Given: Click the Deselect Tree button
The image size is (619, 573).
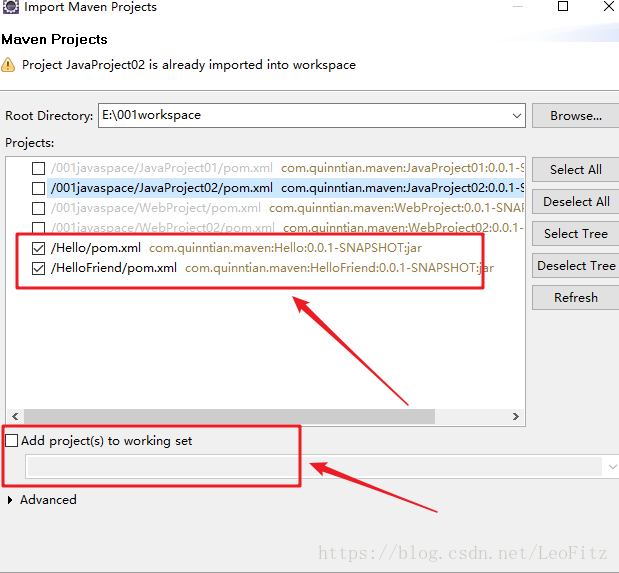Looking at the screenshot, I should tap(576, 265).
